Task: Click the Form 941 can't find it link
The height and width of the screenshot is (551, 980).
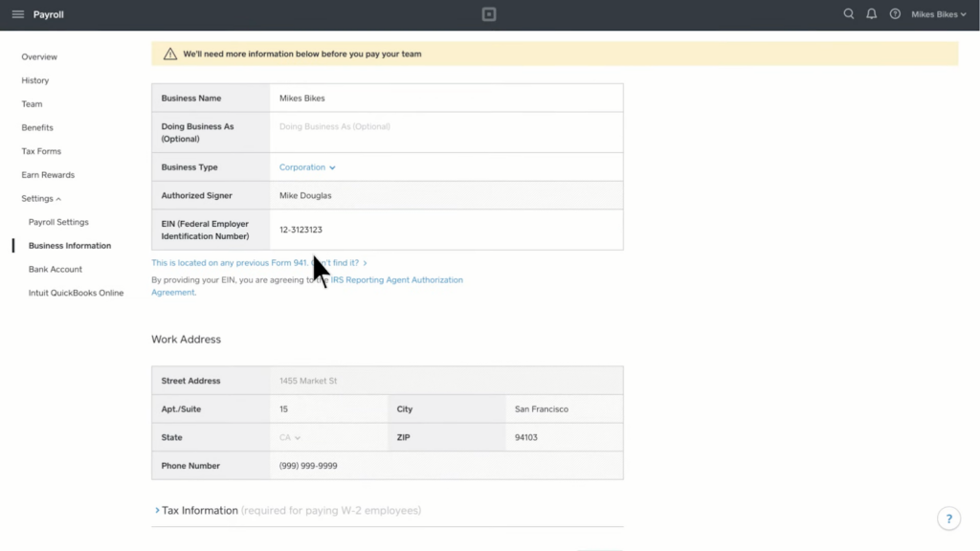Action: tap(258, 263)
